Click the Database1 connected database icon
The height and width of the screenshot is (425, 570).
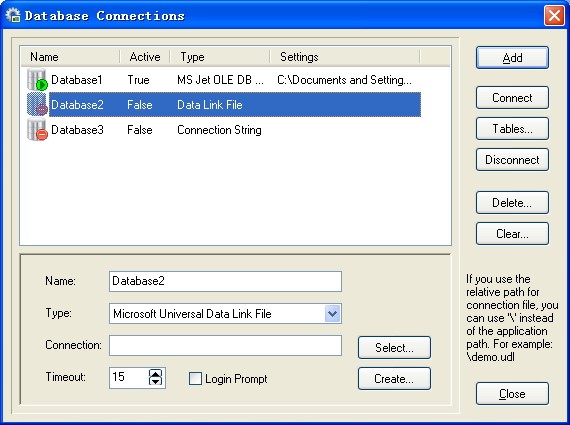pyautogui.click(x=37, y=80)
